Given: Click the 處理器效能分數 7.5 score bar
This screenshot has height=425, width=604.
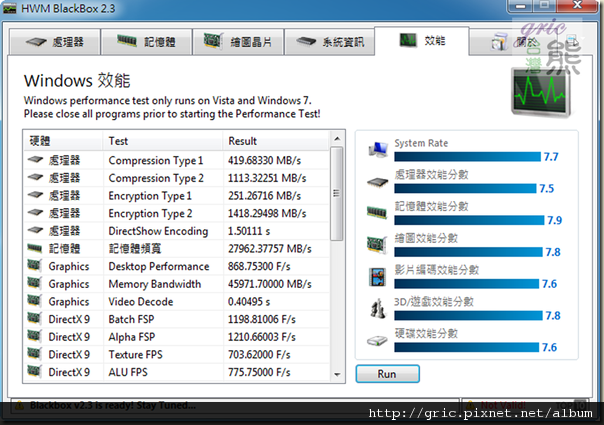Looking at the screenshot, I should pos(465,188).
